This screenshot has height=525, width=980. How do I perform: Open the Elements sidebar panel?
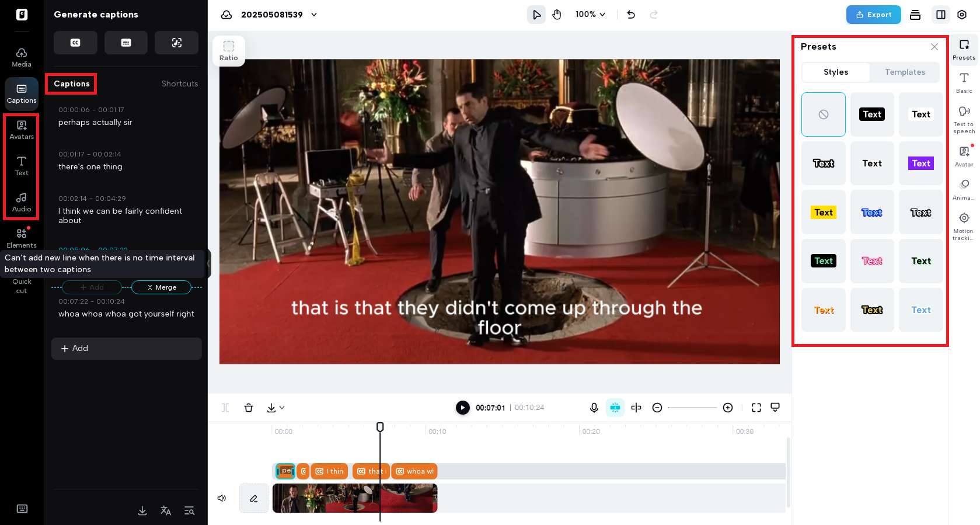[22, 238]
